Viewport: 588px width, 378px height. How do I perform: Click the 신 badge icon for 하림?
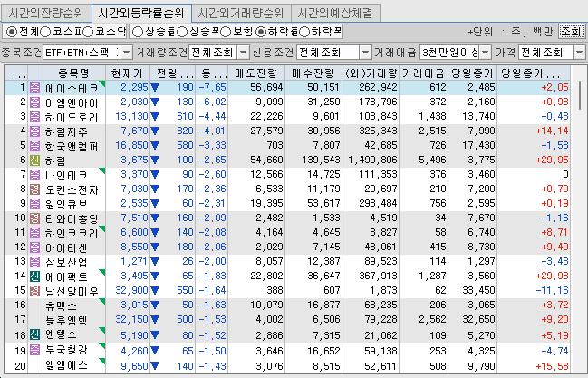tap(34, 160)
